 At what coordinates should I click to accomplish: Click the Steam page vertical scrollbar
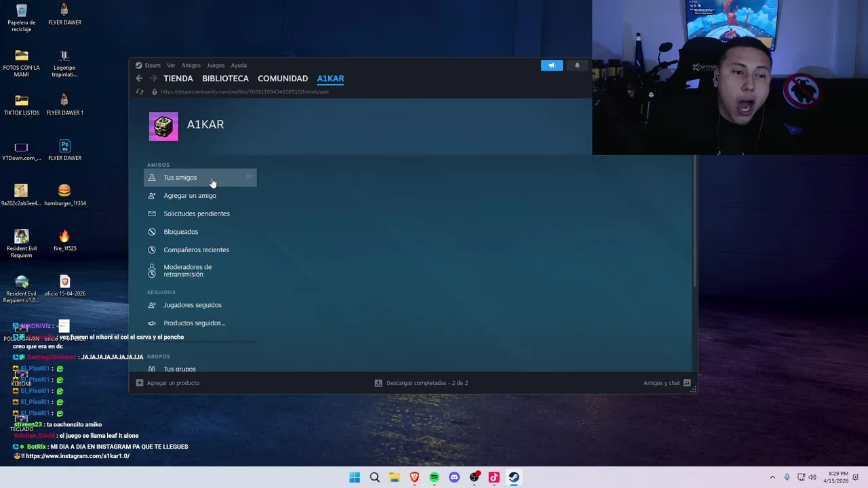[694, 220]
